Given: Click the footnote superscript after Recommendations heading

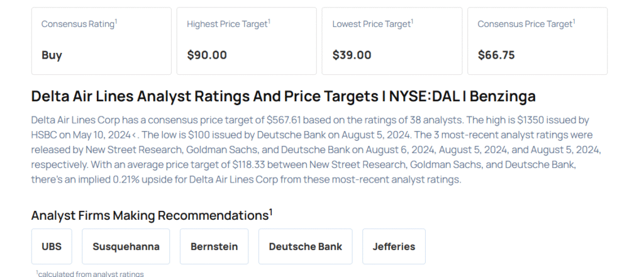Looking at the screenshot, I should (271, 212).
